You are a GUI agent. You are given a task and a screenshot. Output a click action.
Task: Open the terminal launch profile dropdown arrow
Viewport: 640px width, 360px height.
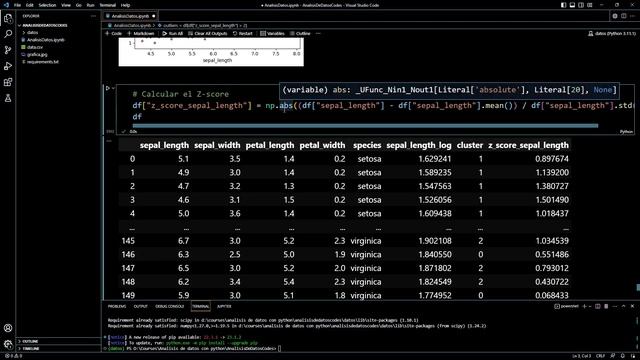(590, 306)
